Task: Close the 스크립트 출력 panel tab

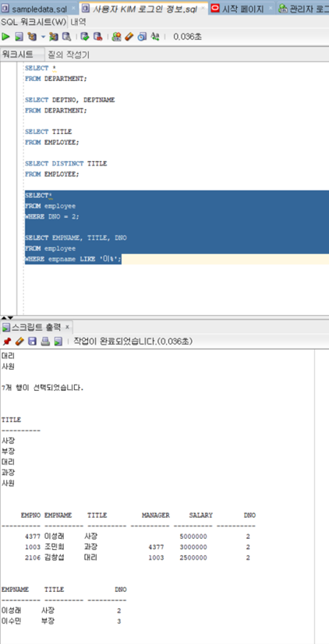Action: pos(68,327)
